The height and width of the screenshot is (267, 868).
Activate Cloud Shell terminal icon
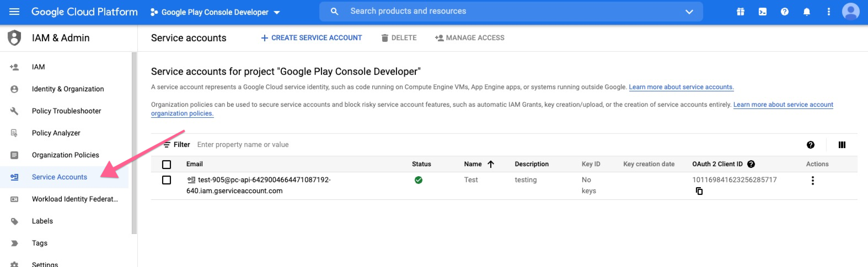pyautogui.click(x=763, y=12)
